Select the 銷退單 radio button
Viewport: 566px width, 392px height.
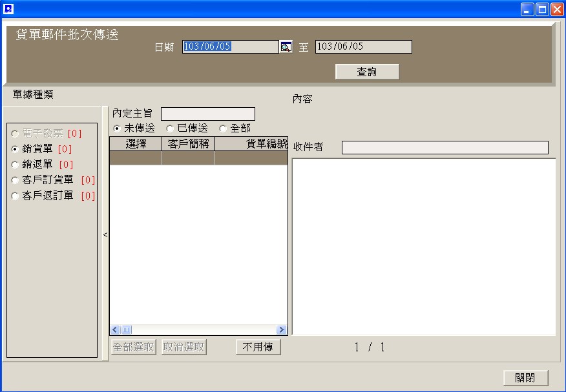pos(15,165)
